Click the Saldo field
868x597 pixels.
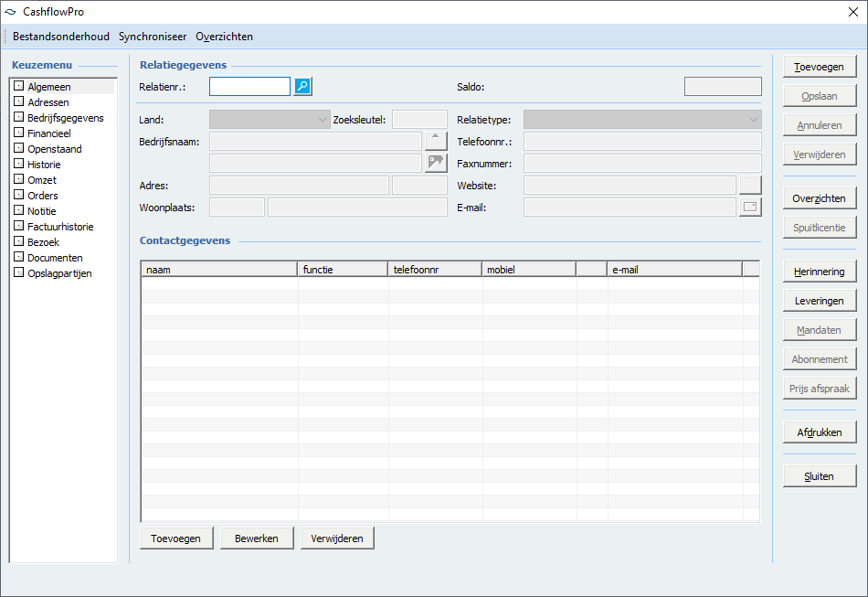(723, 86)
